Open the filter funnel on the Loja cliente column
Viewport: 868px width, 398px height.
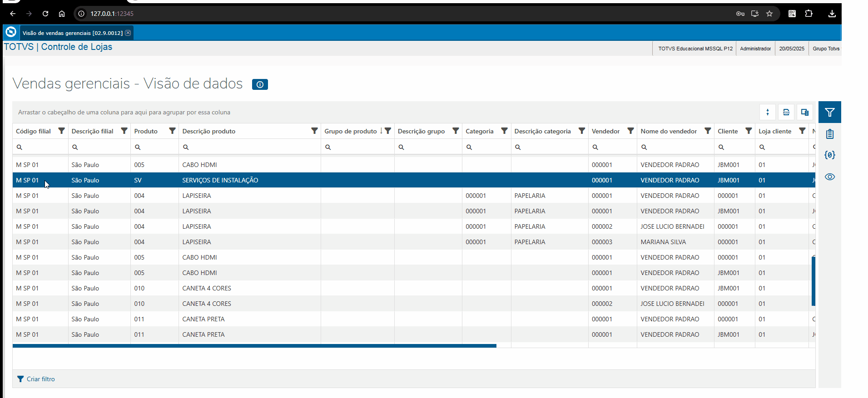coord(802,131)
